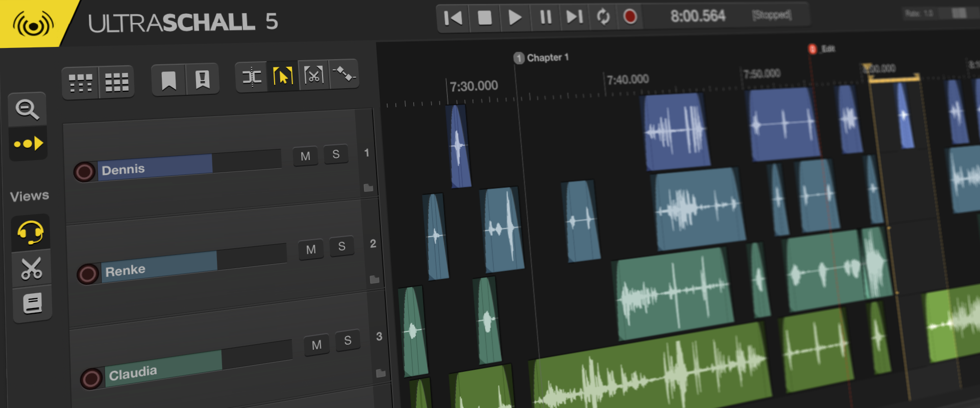Start playback with the Play button

point(515,18)
